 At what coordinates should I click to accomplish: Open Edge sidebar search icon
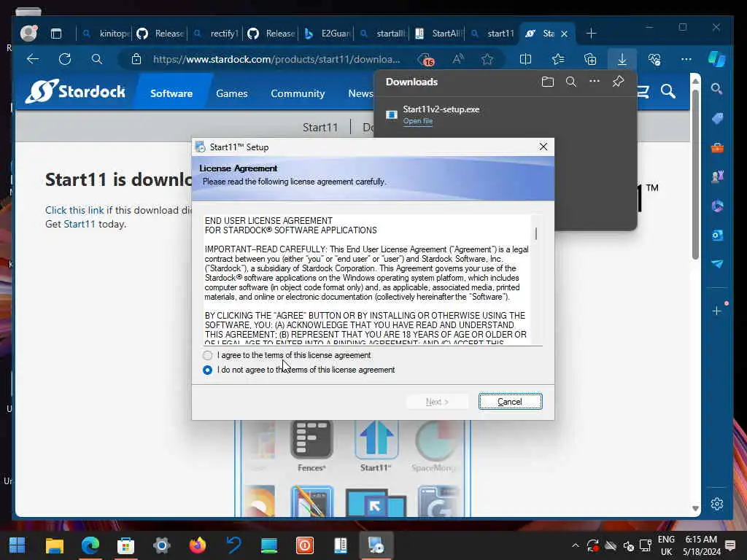(716, 88)
